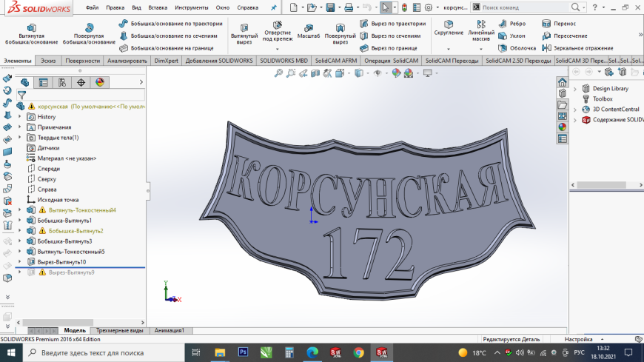The height and width of the screenshot is (362, 644).
Task: Open the Файл menu
Action: point(92,7)
